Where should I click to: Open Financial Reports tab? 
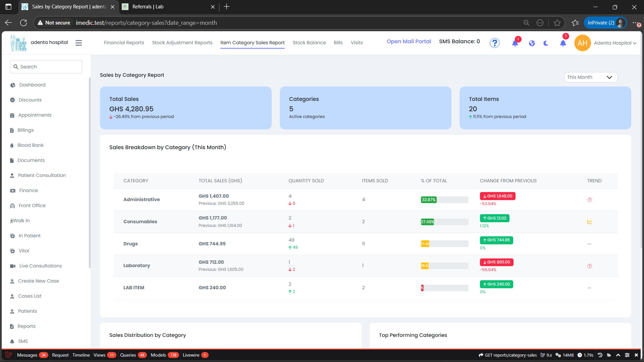tap(124, 43)
